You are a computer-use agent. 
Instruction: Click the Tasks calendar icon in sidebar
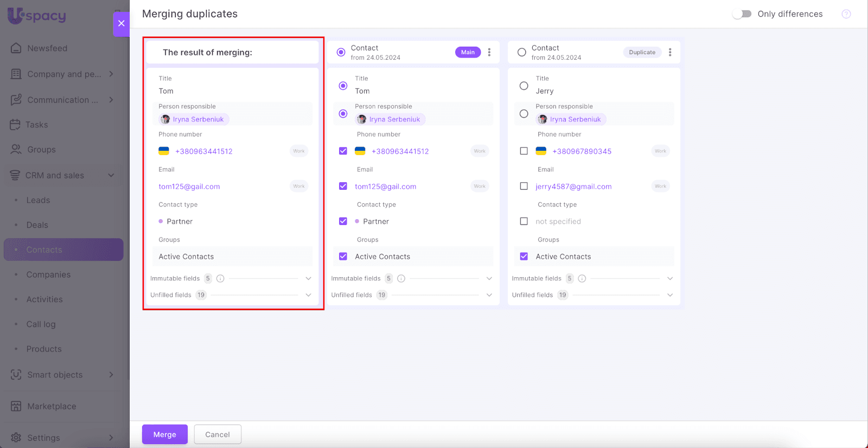tap(15, 125)
